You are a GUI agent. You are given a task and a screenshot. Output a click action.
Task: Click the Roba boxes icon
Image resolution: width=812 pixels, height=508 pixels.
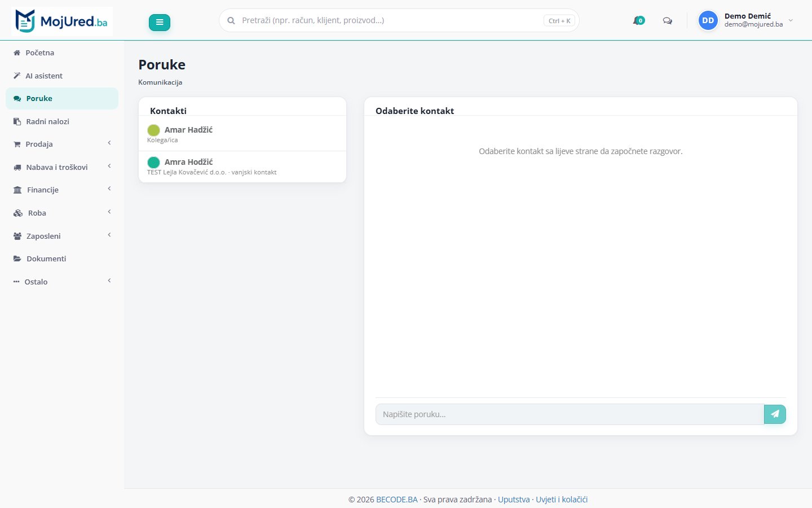point(18,213)
